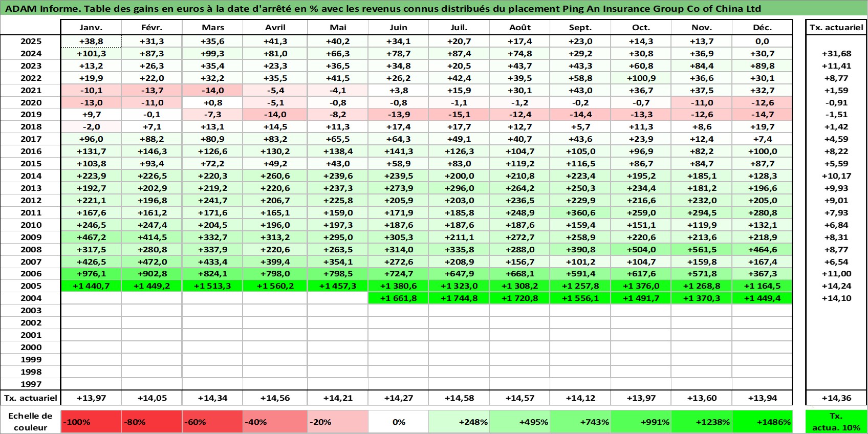Viewport: 868px width, 434px height.
Task: Click the '-1,51' actuarial rate for 2019
Action: [836, 115]
